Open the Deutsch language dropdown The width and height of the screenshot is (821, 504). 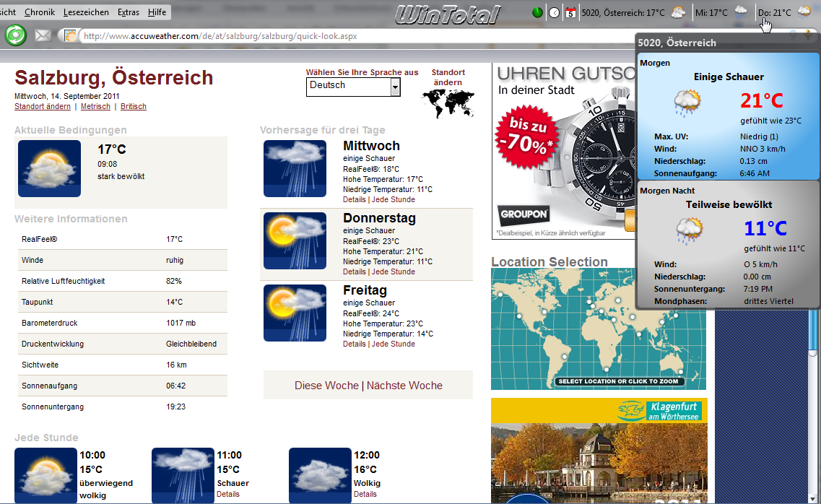pos(353,87)
